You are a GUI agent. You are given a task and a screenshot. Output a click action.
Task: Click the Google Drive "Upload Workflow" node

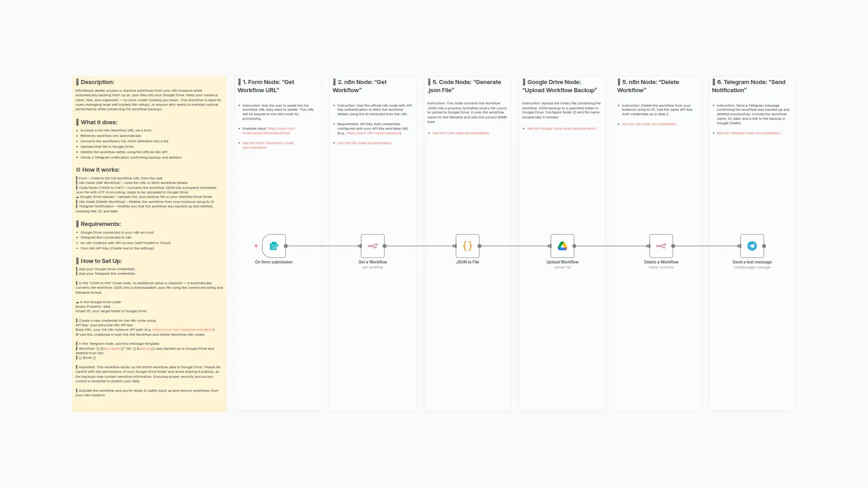point(562,246)
